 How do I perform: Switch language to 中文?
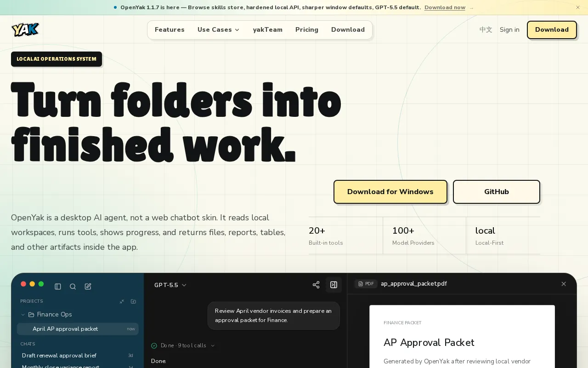pos(486,29)
